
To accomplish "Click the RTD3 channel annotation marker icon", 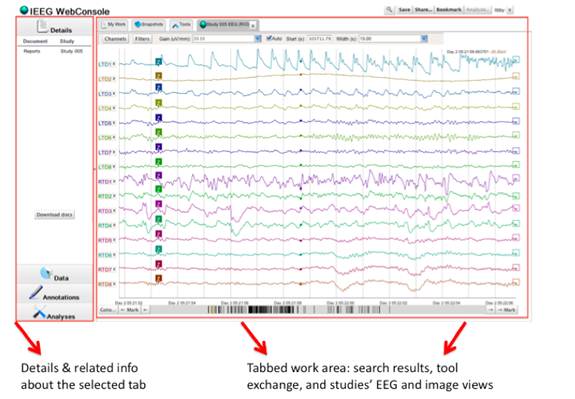I will (x=158, y=204).
